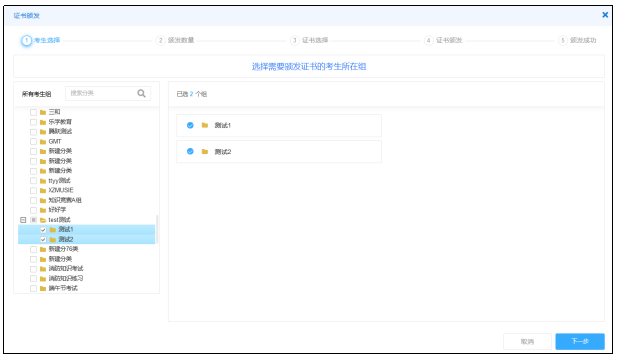The height and width of the screenshot is (360, 617).
Task: Tick the 端午节考试 group checkbox
Action: pos(33,288)
